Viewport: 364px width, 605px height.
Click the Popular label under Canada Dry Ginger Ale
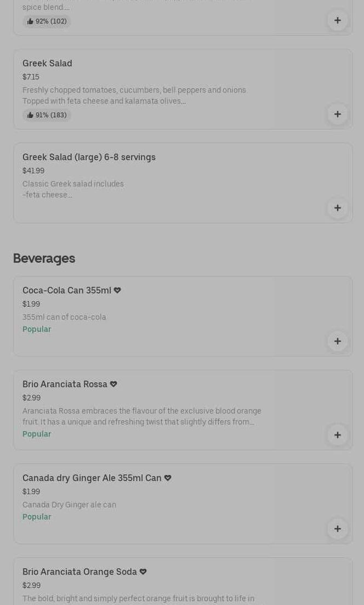point(37,517)
